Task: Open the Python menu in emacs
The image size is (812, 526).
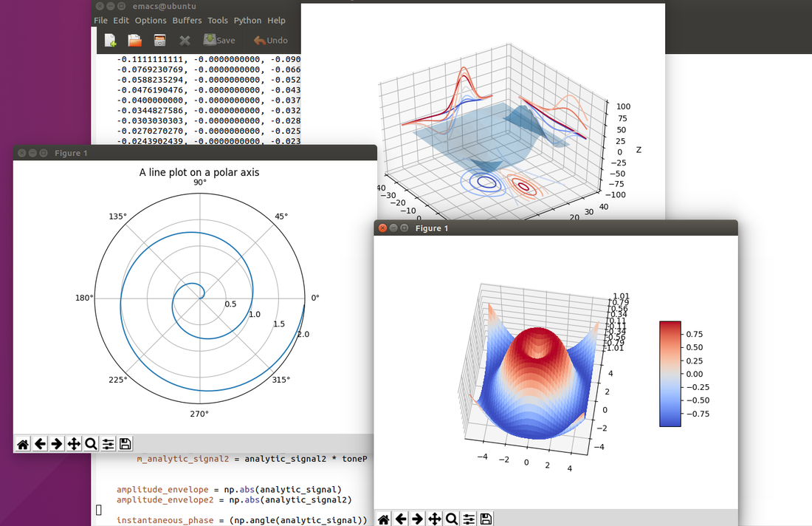Action: pyautogui.click(x=247, y=20)
